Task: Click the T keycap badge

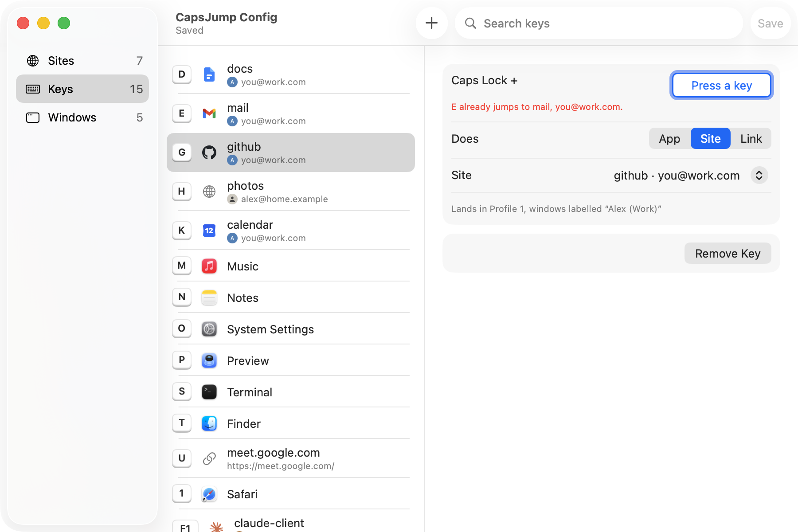Action: click(182, 423)
